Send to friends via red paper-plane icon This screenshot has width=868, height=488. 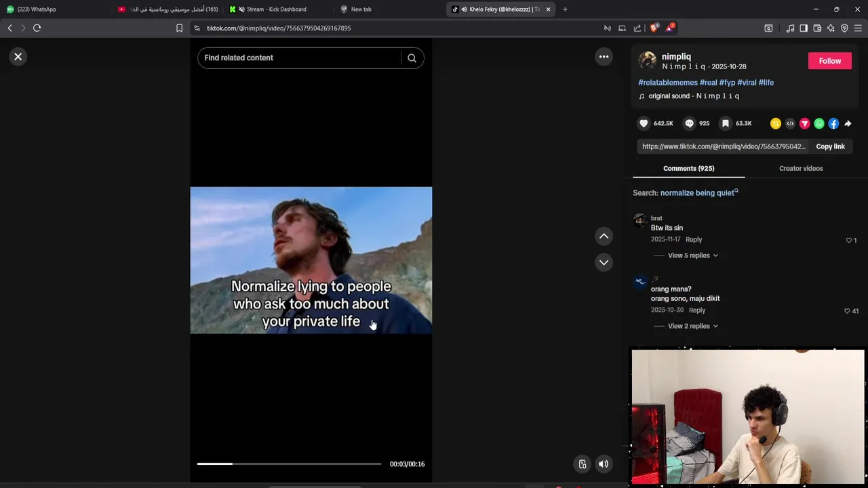(804, 123)
